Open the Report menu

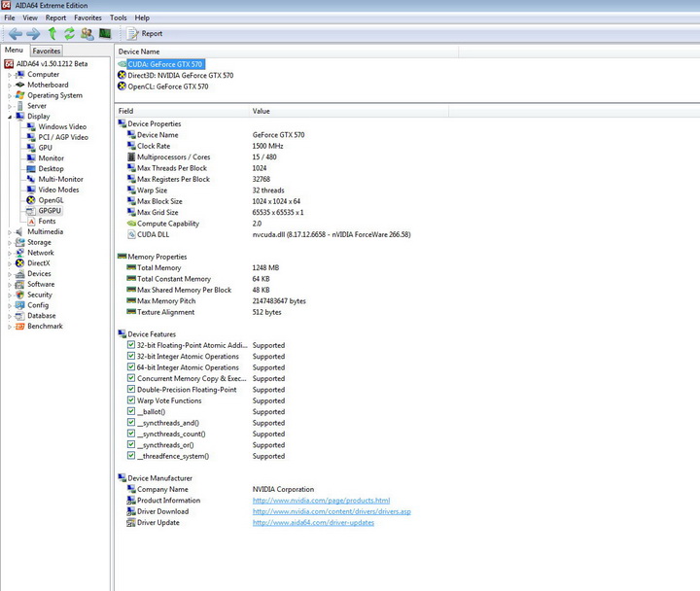55,17
